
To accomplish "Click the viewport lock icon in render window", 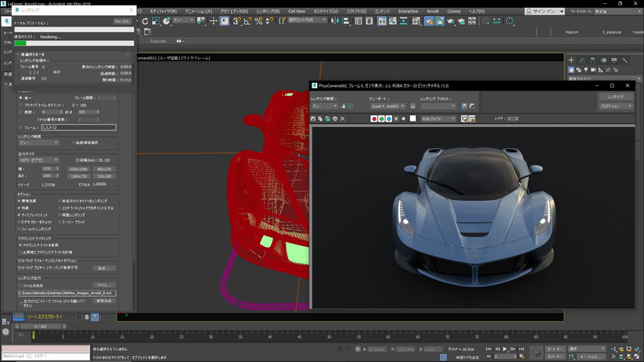I will [x=413, y=106].
